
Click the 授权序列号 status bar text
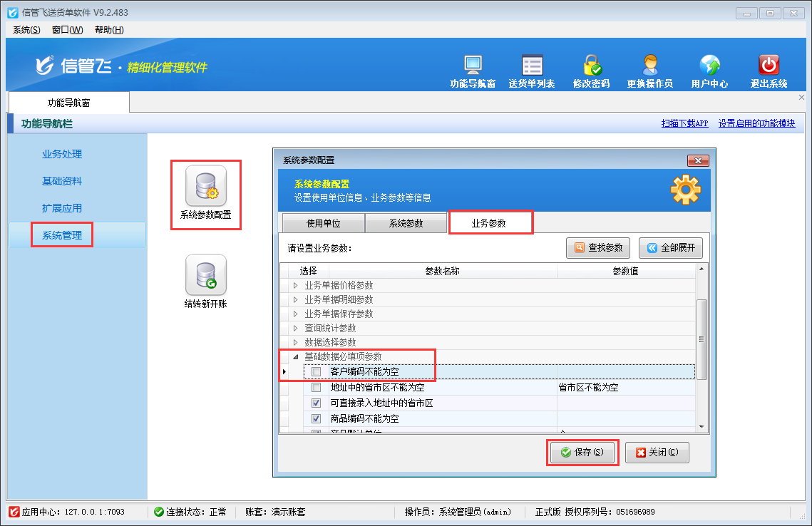pos(610,512)
